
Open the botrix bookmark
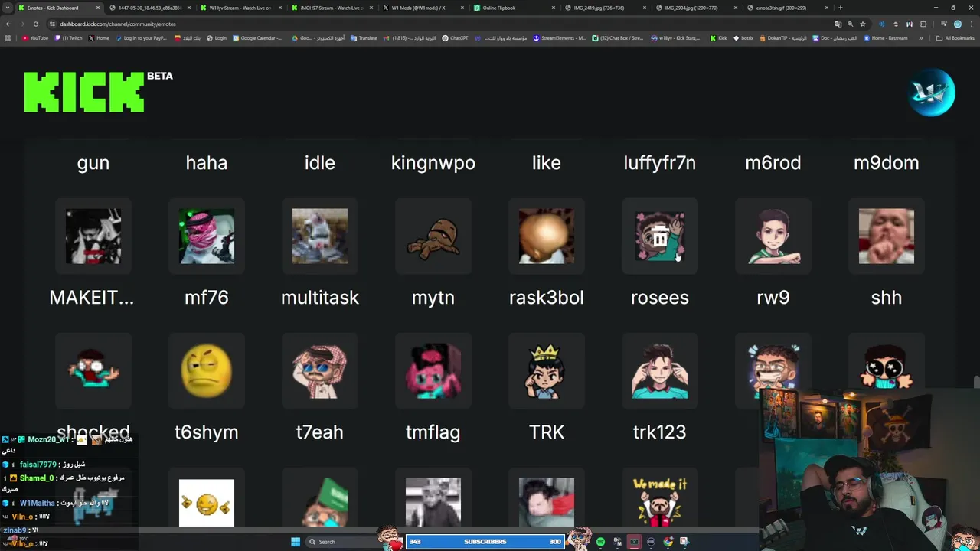coord(743,38)
